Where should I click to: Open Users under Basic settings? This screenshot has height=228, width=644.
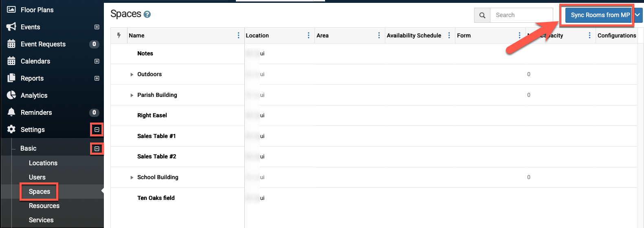(37, 177)
